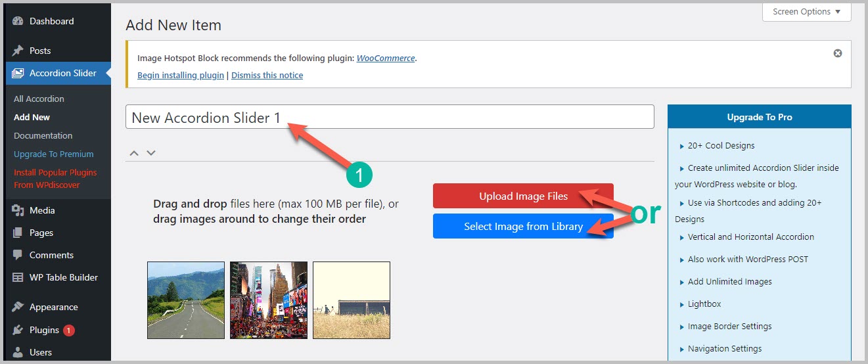Dismiss the WooCommerce notice with the X icon
Image resolution: width=868 pixels, height=364 pixels.
[x=838, y=53]
